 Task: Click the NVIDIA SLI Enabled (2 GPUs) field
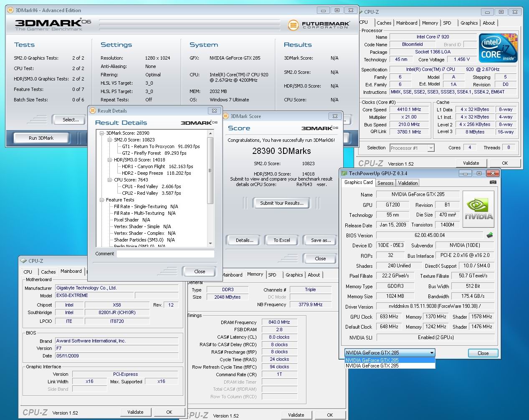tap(435, 337)
